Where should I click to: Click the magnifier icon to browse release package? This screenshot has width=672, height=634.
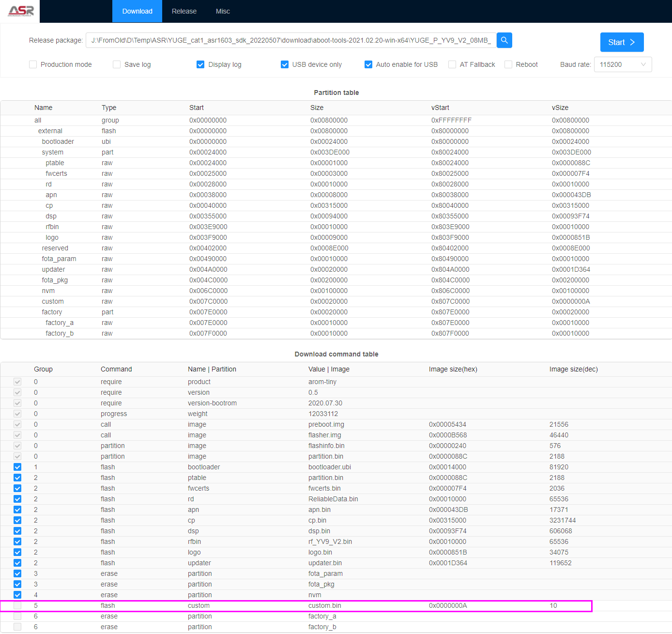point(504,40)
